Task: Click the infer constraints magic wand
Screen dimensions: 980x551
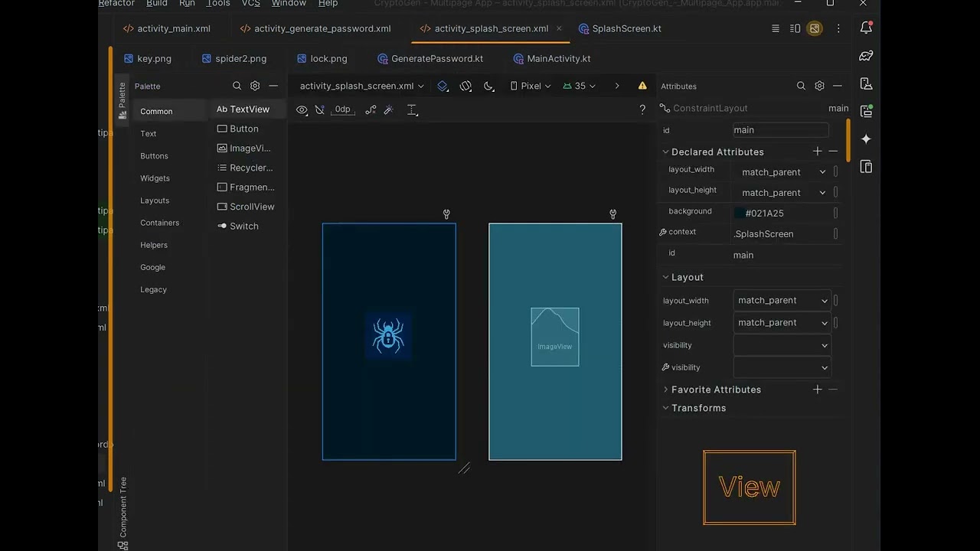Action: coord(389,109)
